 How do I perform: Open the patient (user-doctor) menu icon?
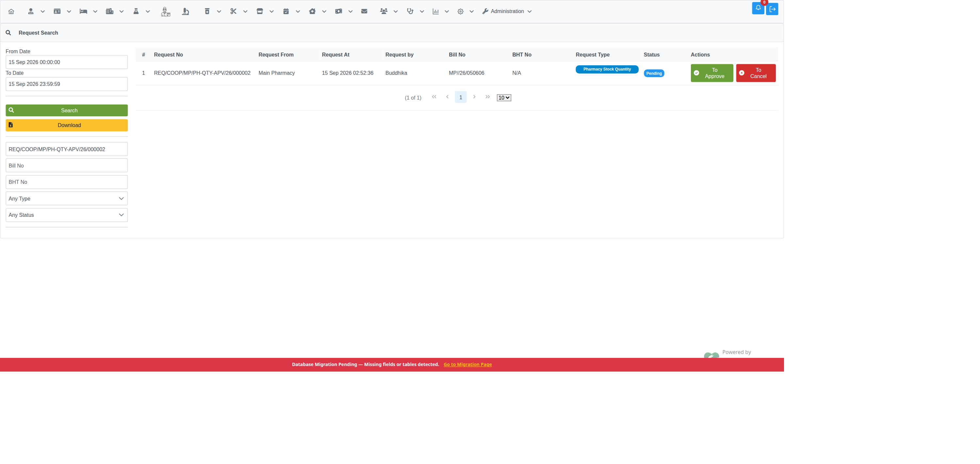coord(31,11)
